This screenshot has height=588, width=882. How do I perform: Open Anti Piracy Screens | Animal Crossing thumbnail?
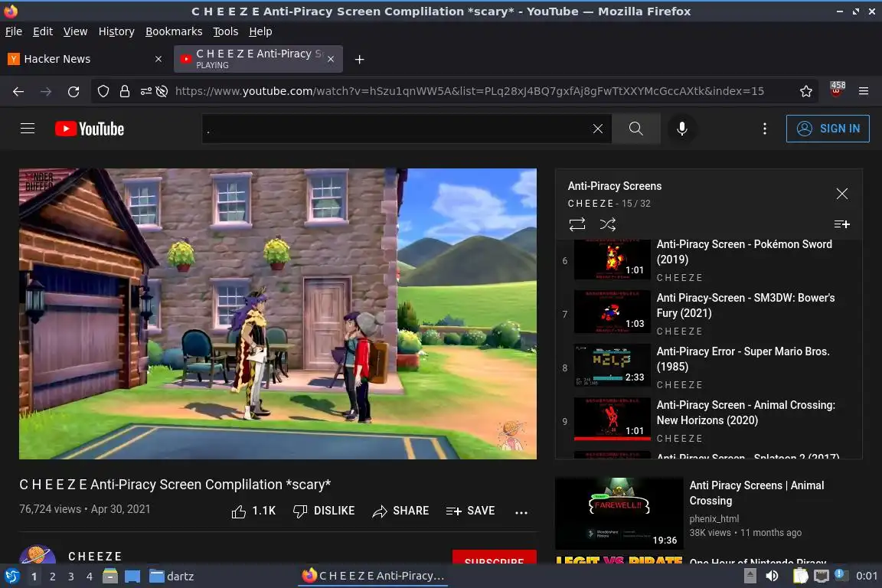click(x=619, y=513)
